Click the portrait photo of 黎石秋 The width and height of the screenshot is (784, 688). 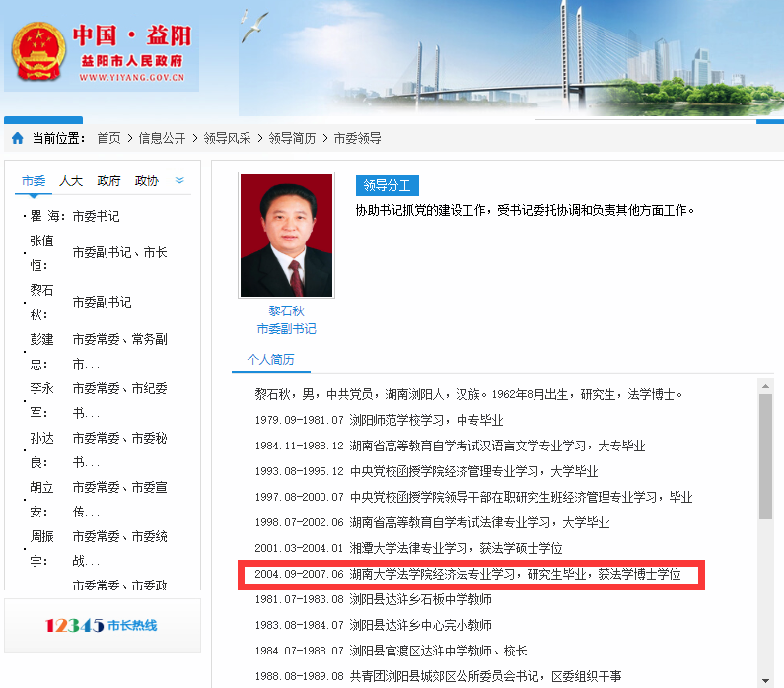click(x=286, y=235)
